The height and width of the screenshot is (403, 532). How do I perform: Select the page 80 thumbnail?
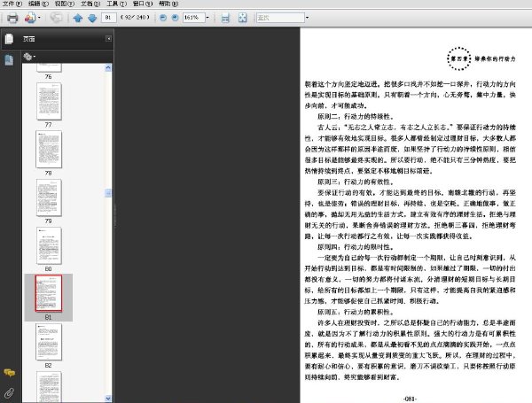pyautogui.click(x=49, y=245)
